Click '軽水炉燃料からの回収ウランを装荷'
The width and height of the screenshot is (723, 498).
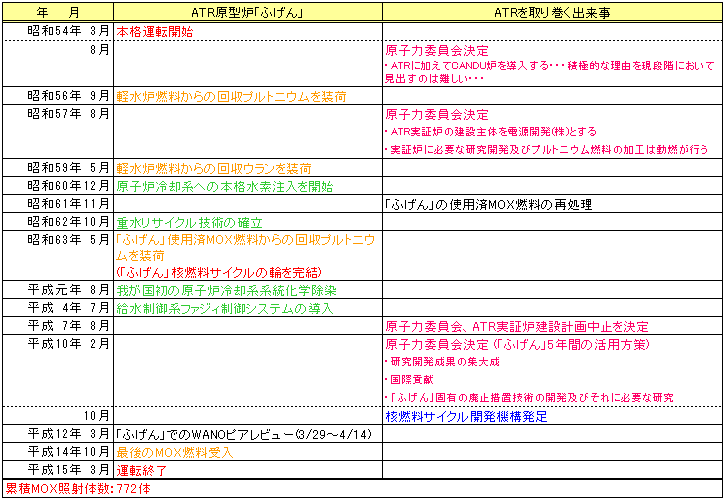(214, 168)
